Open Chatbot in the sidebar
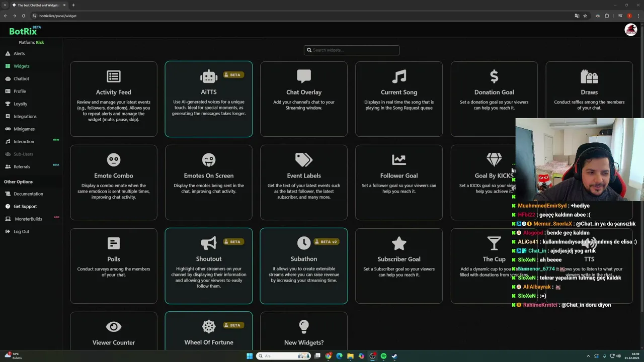 pos(21,79)
